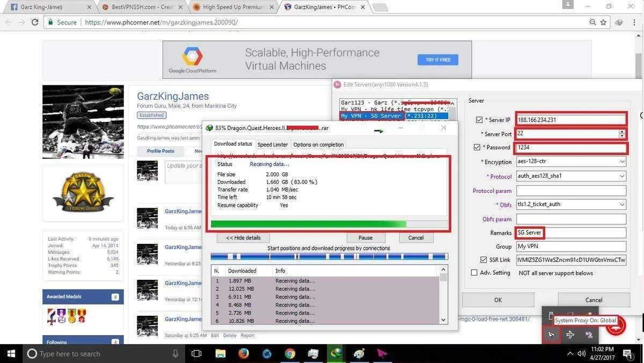This screenshot has width=644, height=363.
Task: Click the ShadowsocksR paper-plane tray icon
Action: coord(551,335)
